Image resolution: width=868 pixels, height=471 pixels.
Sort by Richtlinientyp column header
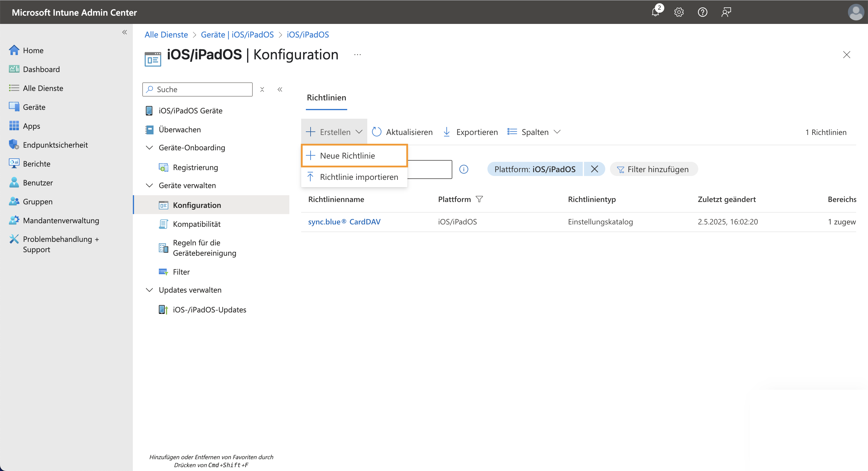[x=592, y=199]
